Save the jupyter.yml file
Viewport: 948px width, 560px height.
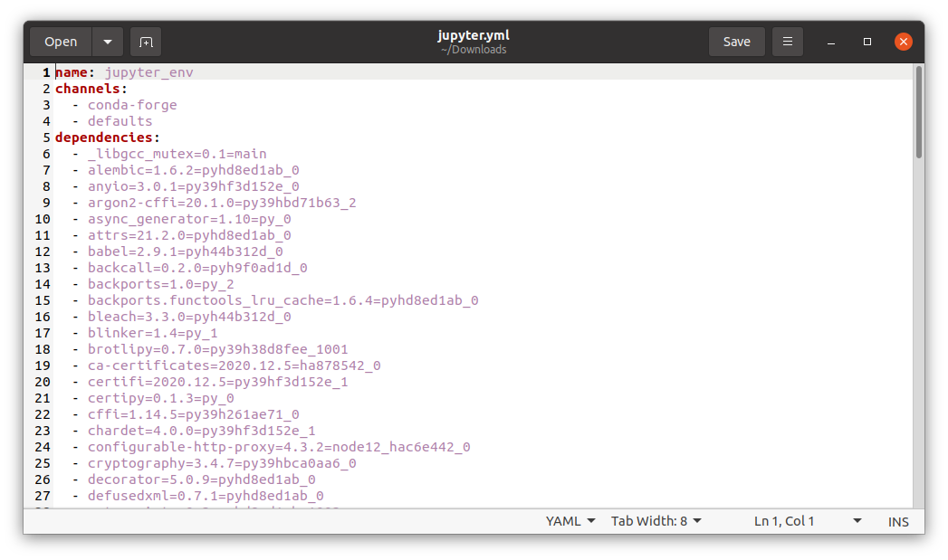(736, 41)
